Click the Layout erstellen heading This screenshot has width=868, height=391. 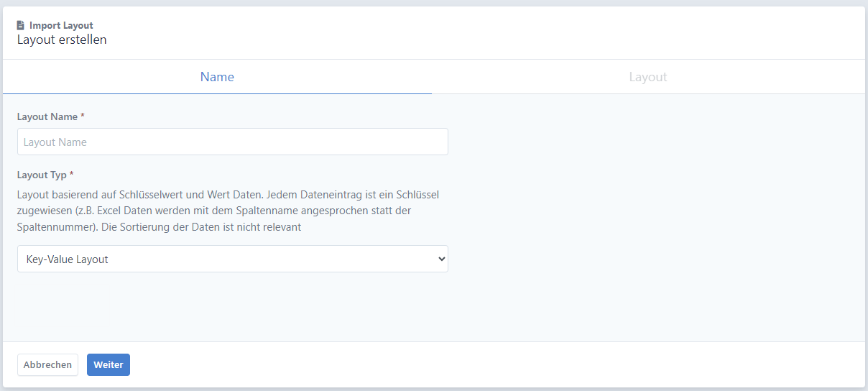[x=62, y=40]
